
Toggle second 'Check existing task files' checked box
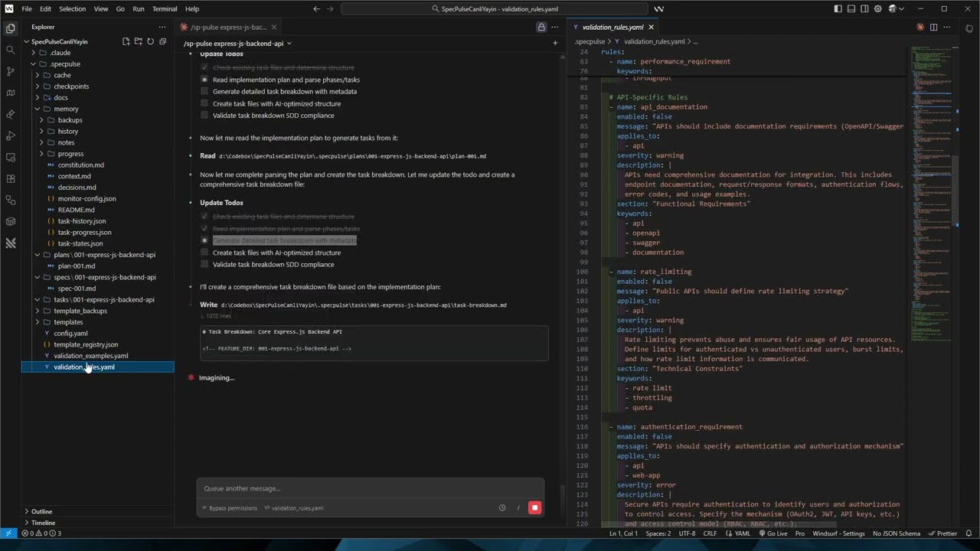pyautogui.click(x=204, y=217)
